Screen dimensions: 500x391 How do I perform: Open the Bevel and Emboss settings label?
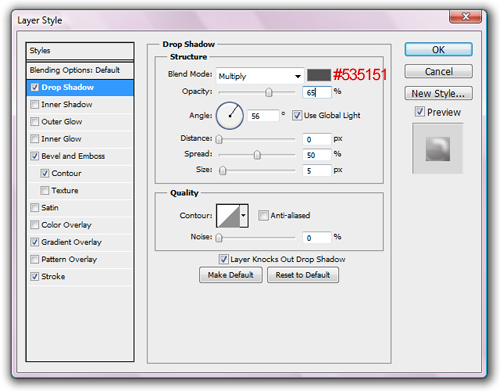73,156
